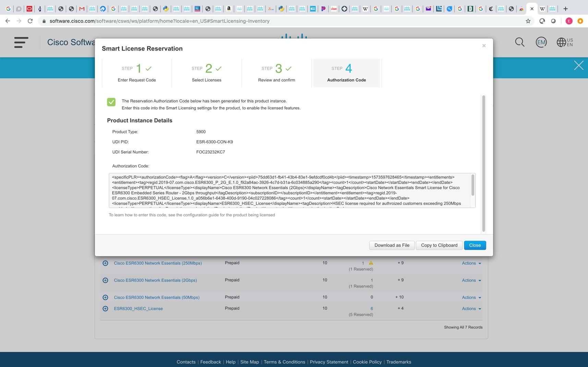Open Trademarks footer link

click(x=399, y=362)
